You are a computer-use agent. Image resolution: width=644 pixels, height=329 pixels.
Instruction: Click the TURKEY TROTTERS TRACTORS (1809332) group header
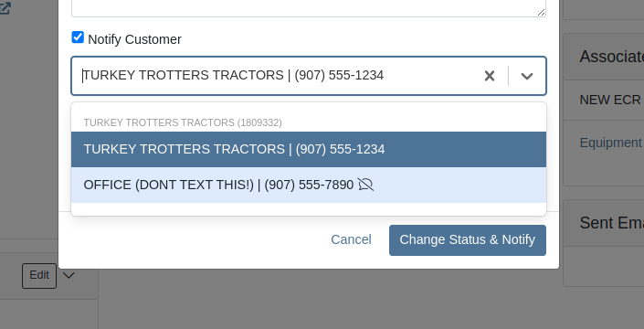pyautogui.click(x=183, y=122)
